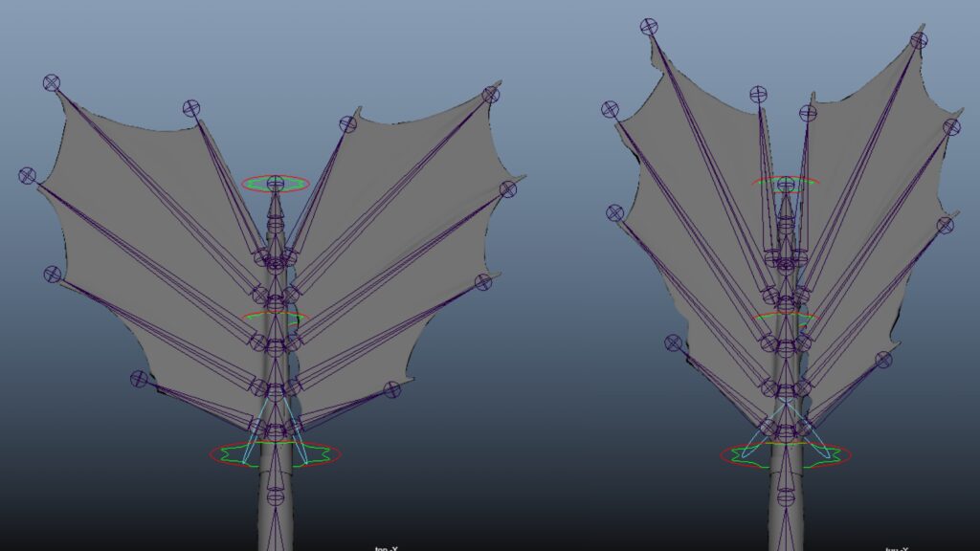The height and width of the screenshot is (551, 980).
Task: Select lowest left joint tip of left fin
Action: click(x=140, y=379)
